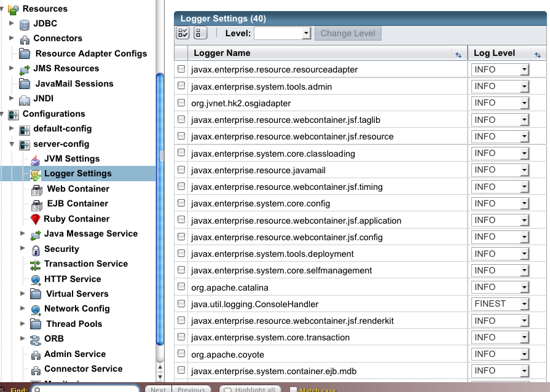Select EJB Container in the sidebar
The height and width of the screenshot is (392, 550).
click(77, 203)
